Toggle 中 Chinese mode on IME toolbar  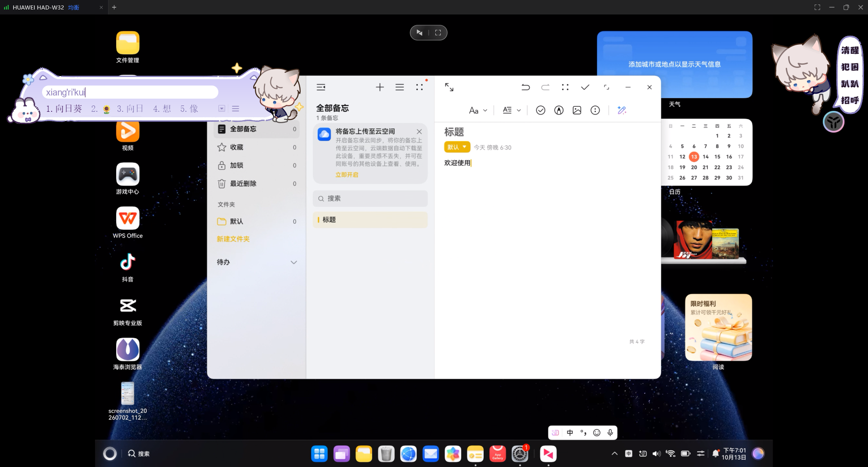coord(570,433)
